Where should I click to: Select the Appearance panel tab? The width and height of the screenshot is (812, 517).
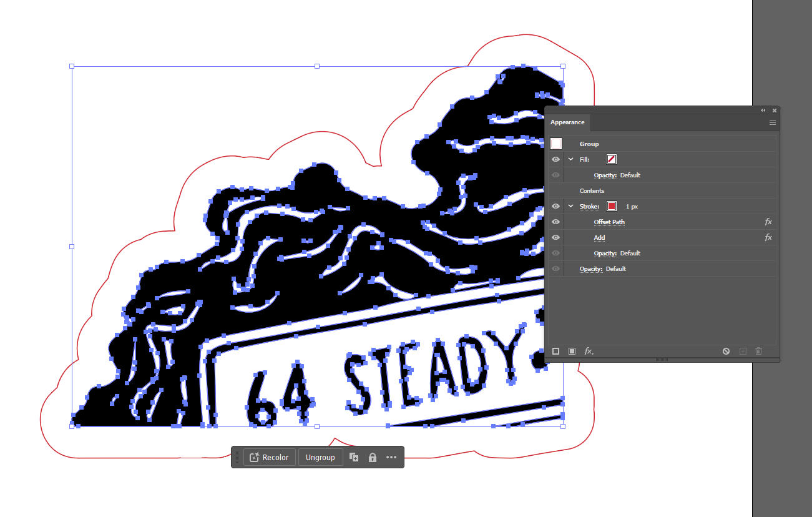[567, 122]
